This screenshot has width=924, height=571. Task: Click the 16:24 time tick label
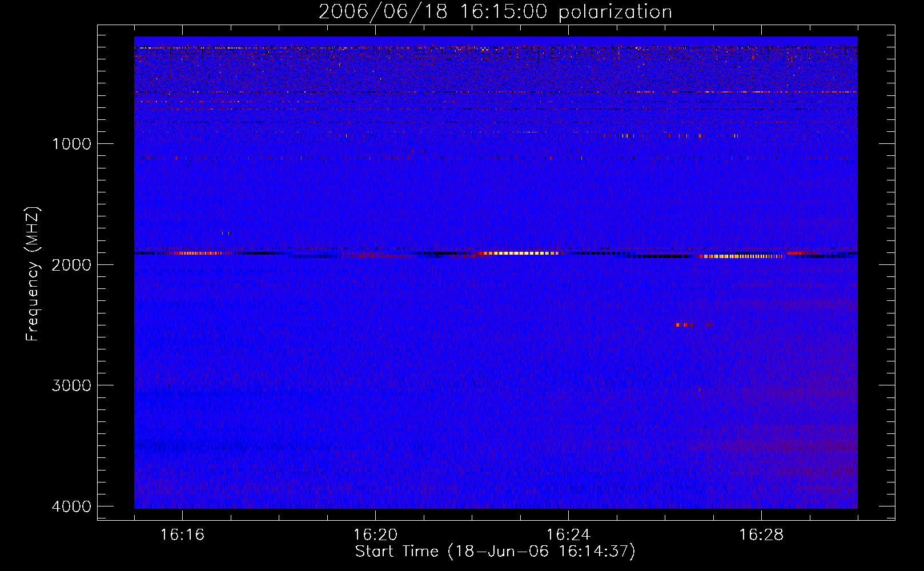point(568,535)
